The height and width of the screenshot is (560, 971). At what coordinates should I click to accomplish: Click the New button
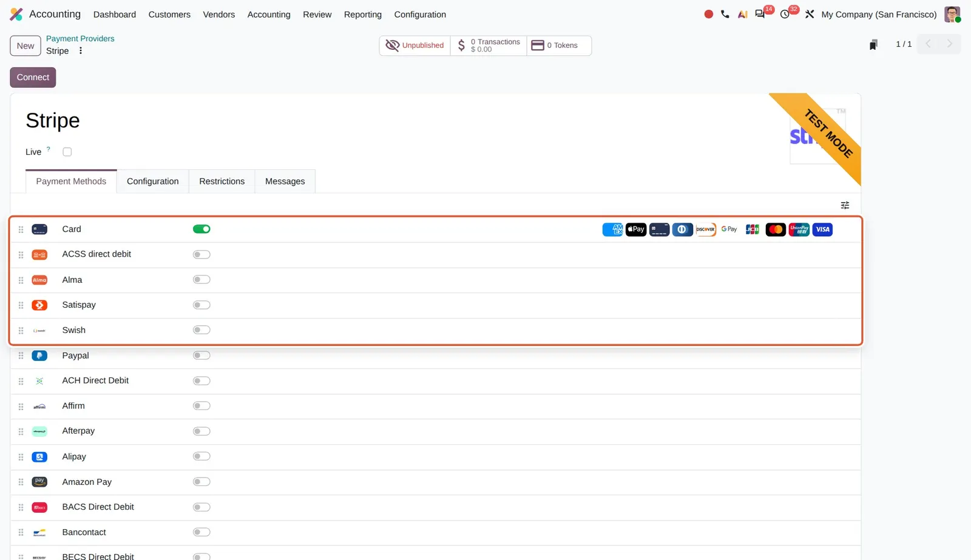pyautogui.click(x=25, y=46)
